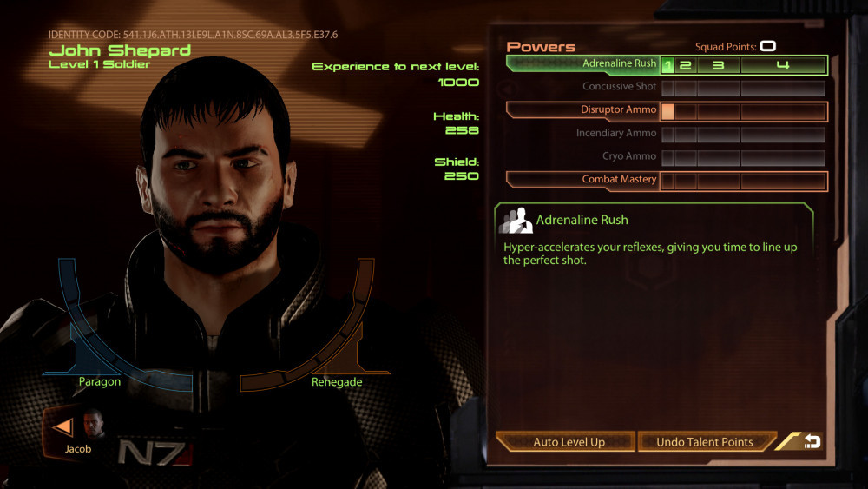Select the Combat Mastery power label

(619, 180)
